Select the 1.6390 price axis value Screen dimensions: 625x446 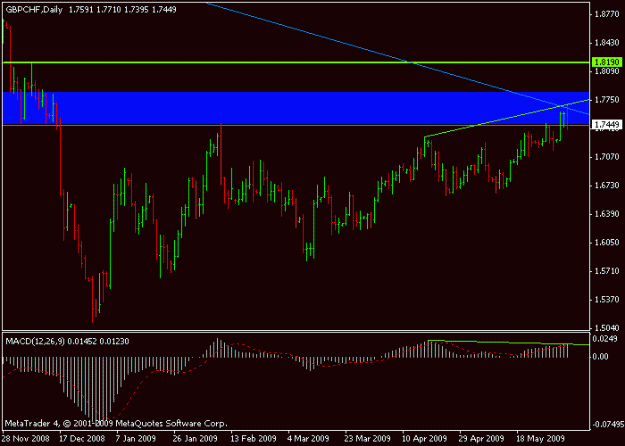(x=607, y=214)
